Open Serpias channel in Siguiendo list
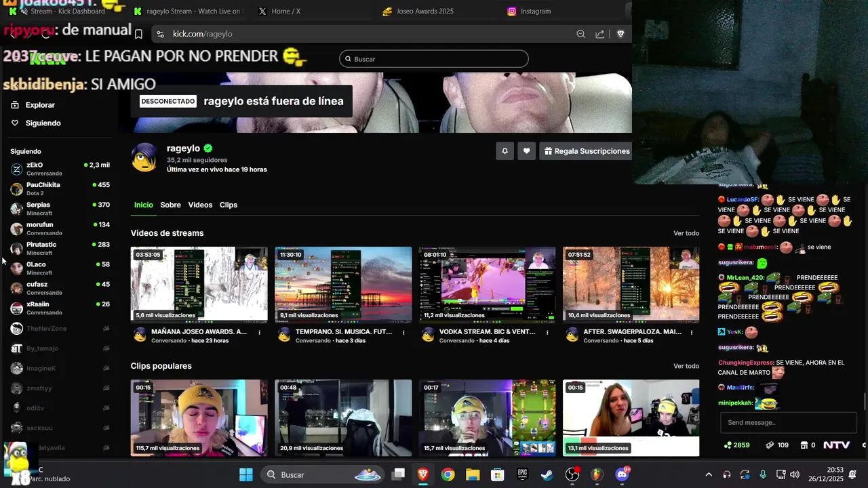 pos(60,209)
